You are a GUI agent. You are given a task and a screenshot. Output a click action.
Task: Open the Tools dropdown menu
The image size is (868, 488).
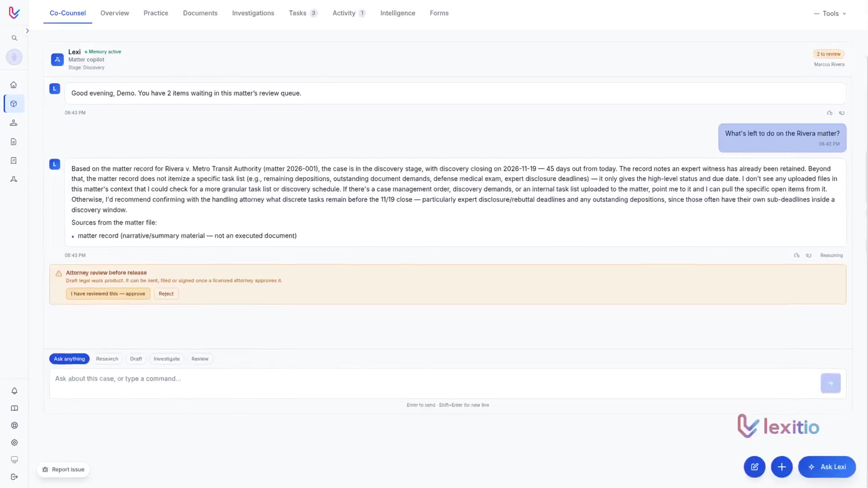click(830, 14)
